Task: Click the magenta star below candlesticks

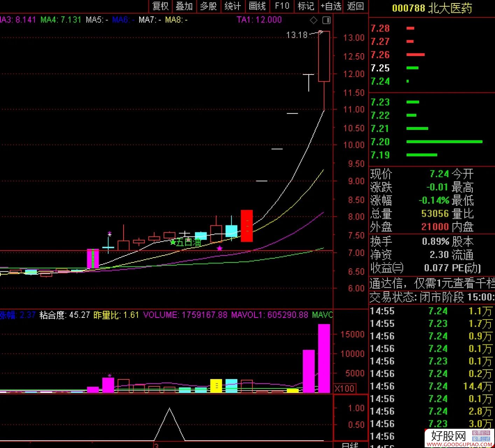Action: (x=219, y=248)
